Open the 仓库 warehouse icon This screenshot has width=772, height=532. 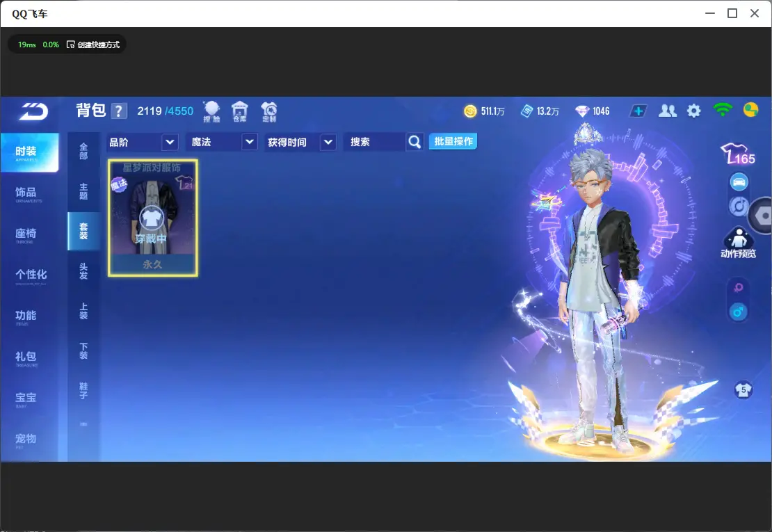click(240, 111)
